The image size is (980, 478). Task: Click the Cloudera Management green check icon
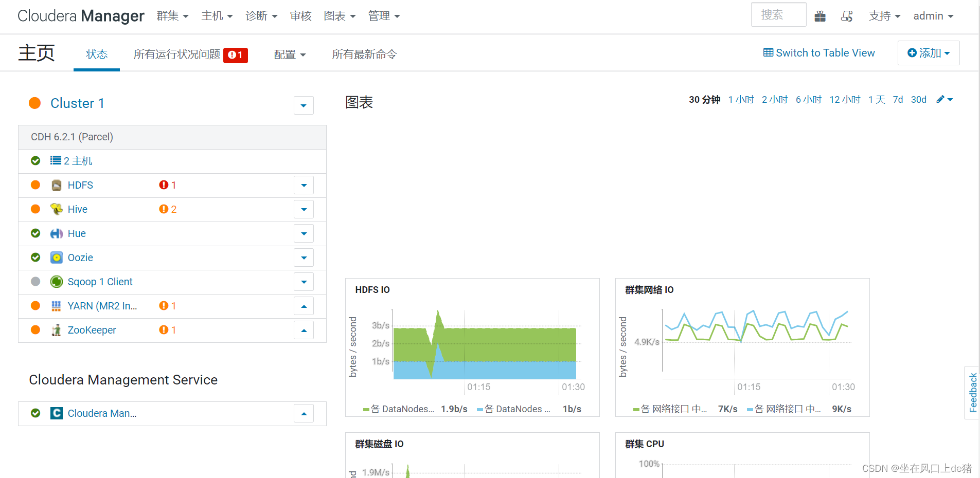[35, 413]
